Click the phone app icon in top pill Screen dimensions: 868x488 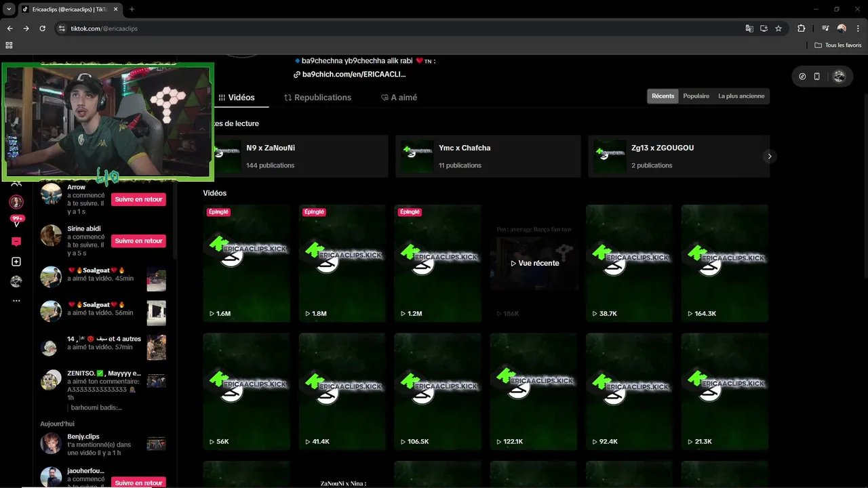point(816,77)
